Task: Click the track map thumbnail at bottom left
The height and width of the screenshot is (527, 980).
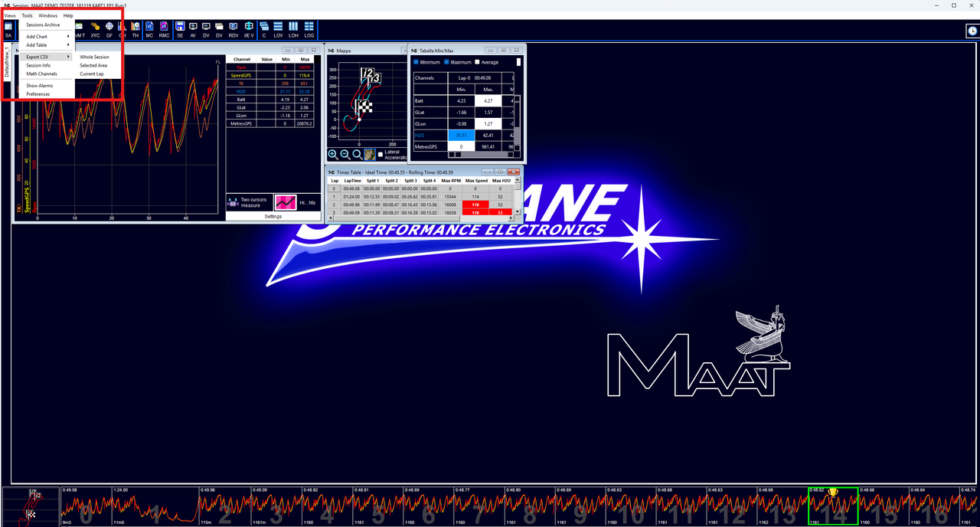Action: click(x=30, y=506)
